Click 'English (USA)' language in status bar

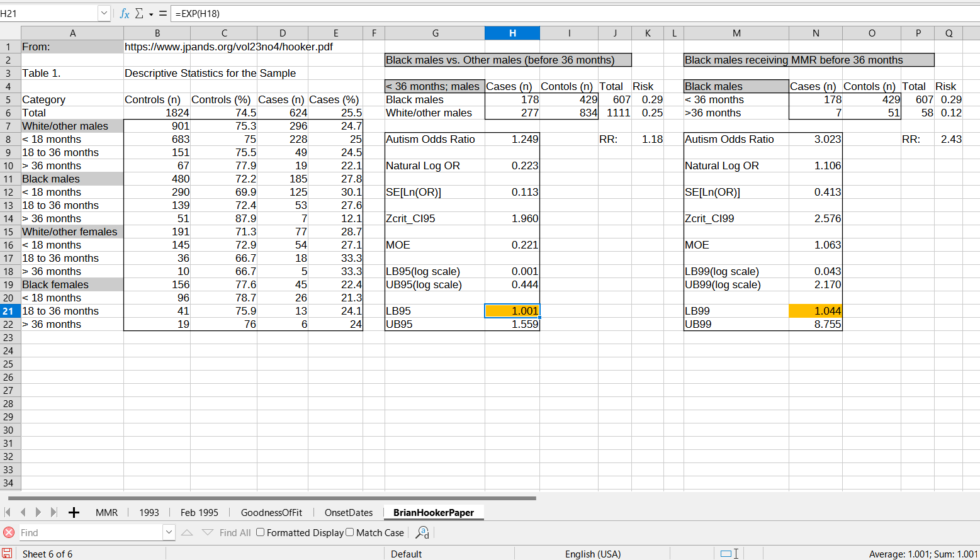(x=592, y=554)
